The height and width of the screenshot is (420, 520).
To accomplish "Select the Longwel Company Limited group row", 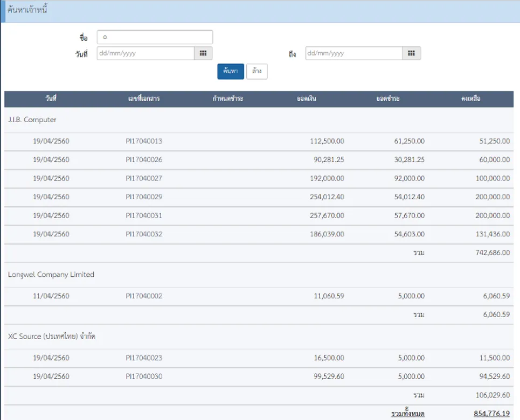I will (x=51, y=275).
